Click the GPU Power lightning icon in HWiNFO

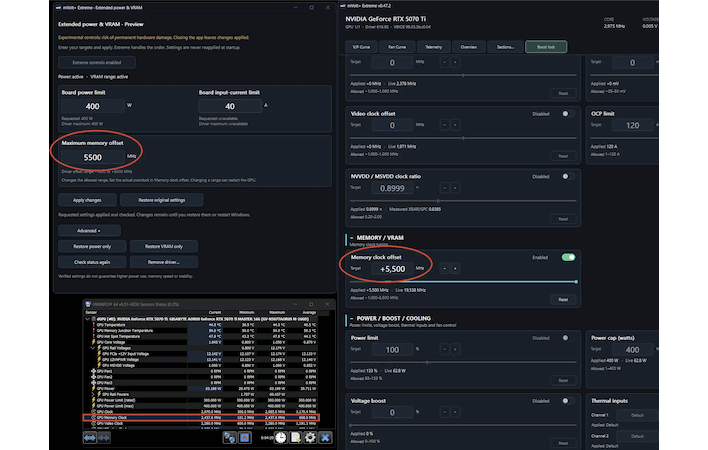[x=93, y=388]
